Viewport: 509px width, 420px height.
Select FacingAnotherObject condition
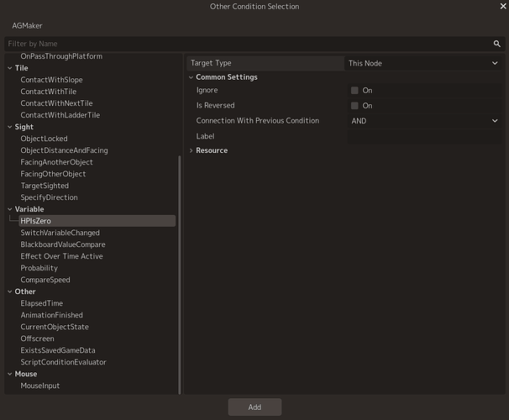[x=56, y=162]
